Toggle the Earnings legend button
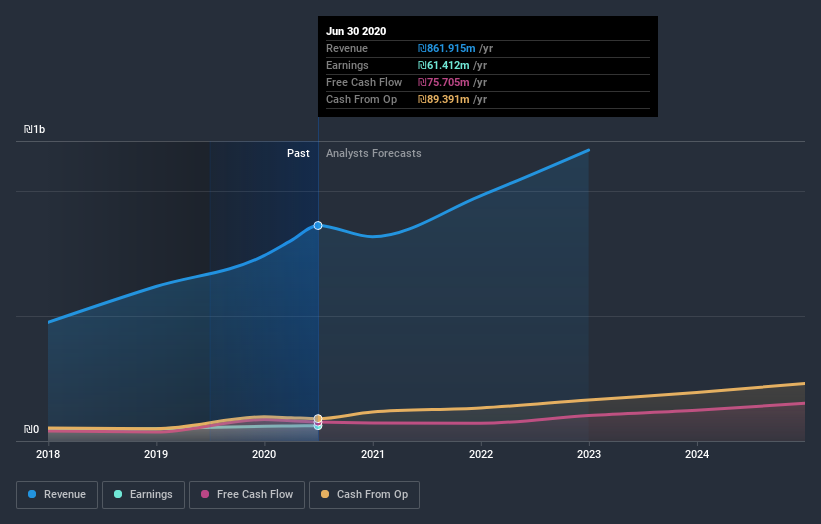 pyautogui.click(x=143, y=495)
